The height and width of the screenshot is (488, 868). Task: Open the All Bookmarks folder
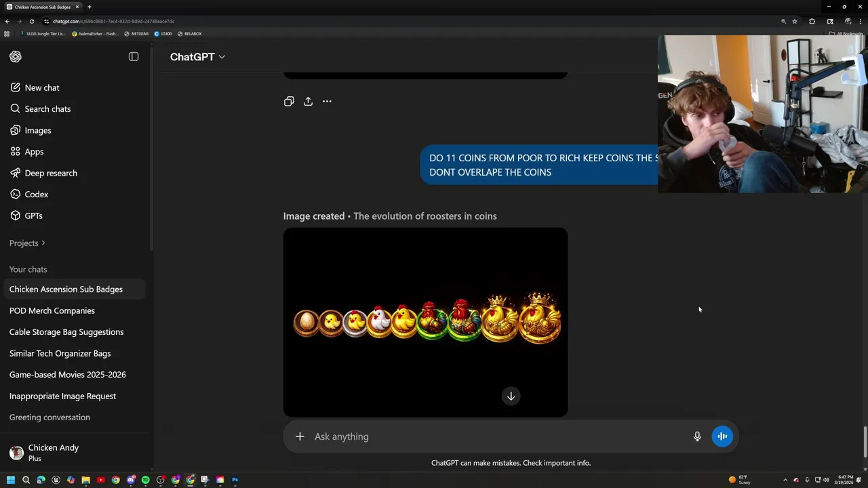(x=846, y=34)
